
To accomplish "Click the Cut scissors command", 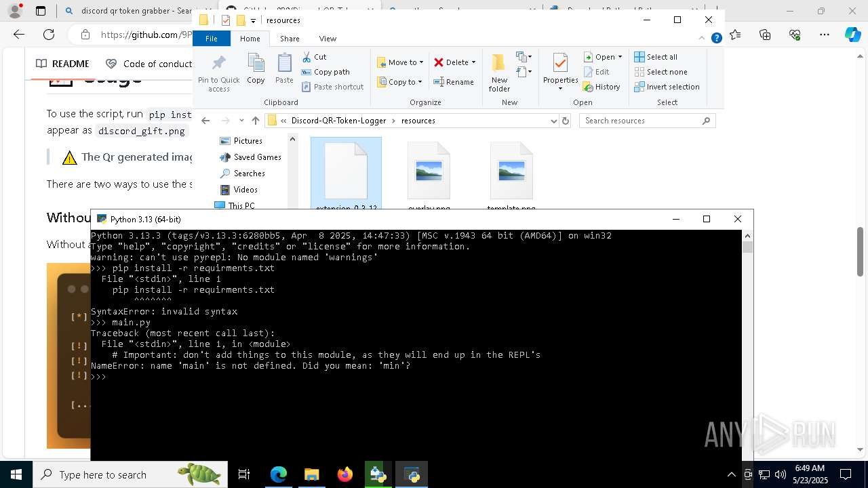I will (x=314, y=57).
